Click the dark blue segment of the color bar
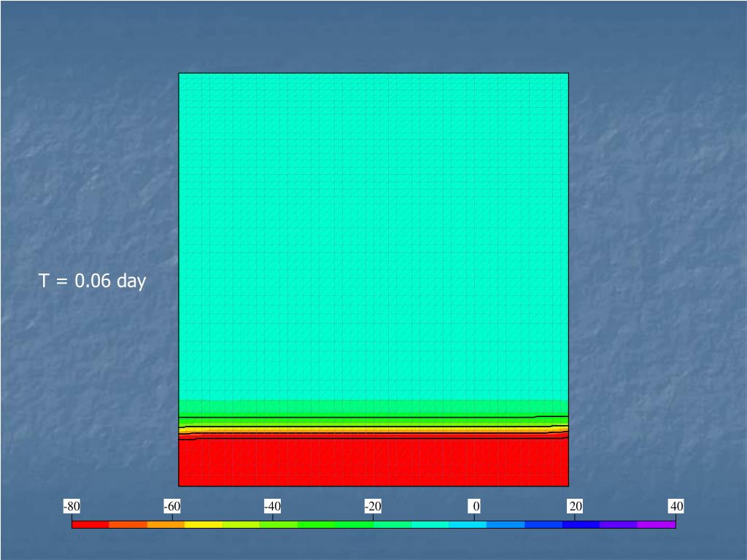Viewport: 747px width, 560px height. click(581, 524)
